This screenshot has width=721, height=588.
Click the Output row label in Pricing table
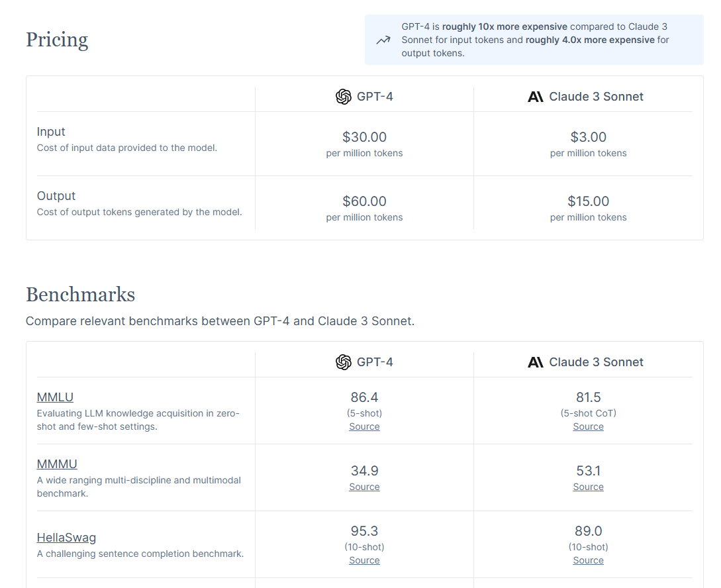tap(56, 196)
